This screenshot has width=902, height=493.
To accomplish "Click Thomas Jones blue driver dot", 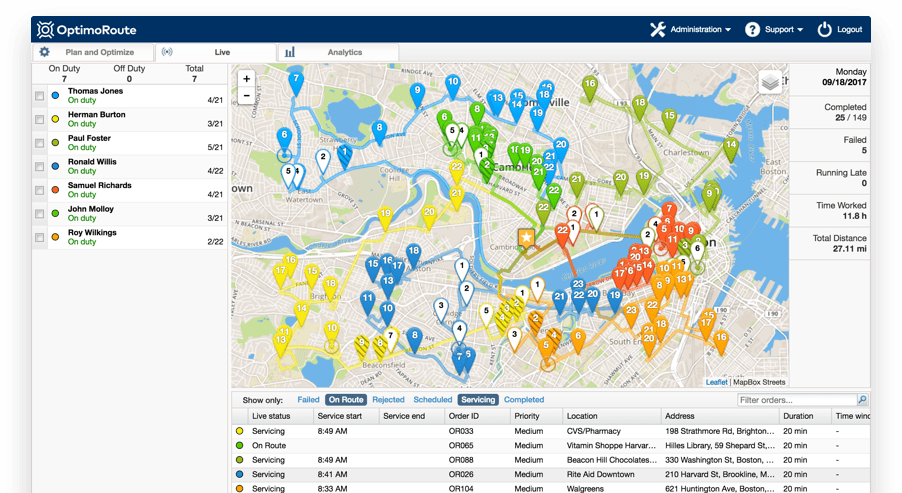I will click(55, 95).
